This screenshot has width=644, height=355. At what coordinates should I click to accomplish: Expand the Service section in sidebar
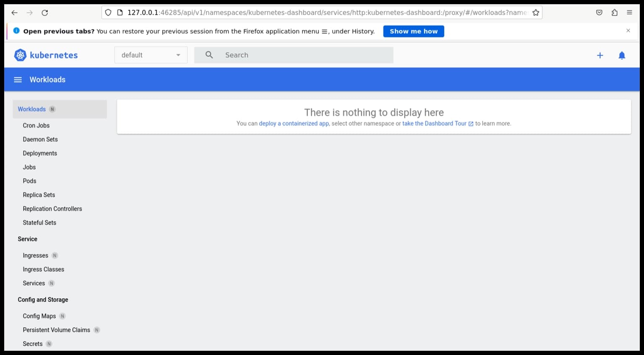click(x=27, y=239)
